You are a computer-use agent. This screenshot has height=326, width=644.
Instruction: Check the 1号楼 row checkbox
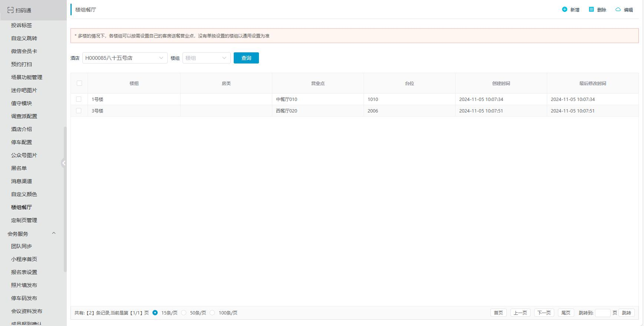click(79, 99)
